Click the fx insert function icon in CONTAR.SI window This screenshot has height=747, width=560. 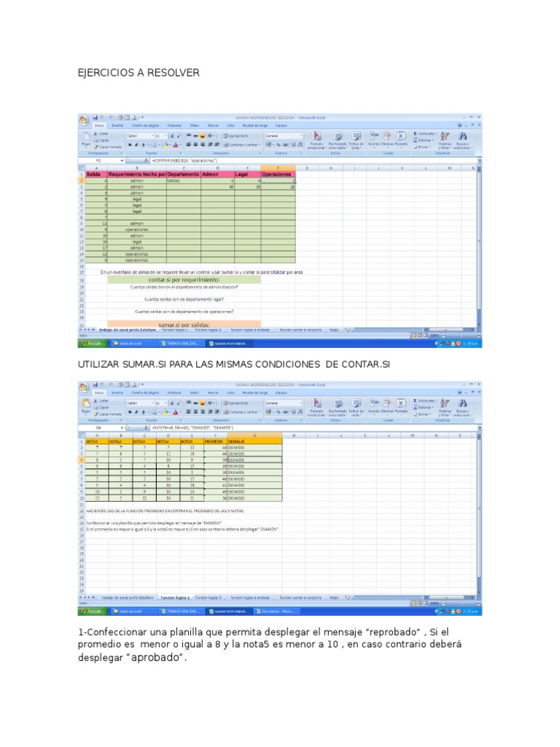click(x=146, y=160)
